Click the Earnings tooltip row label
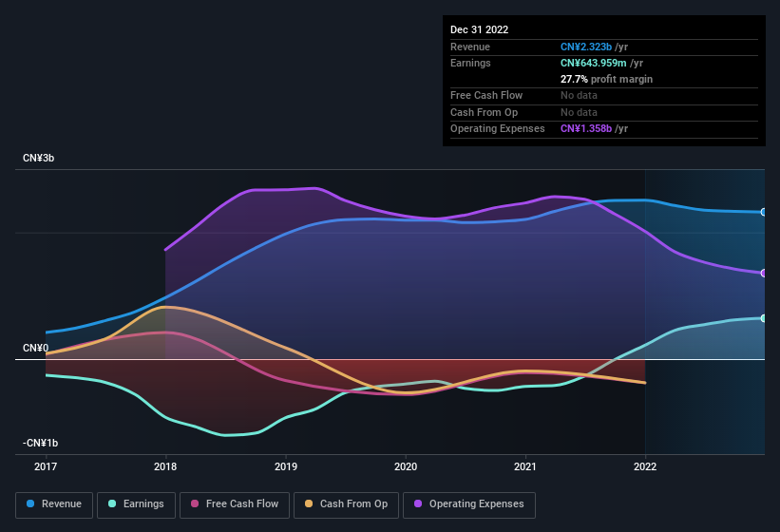This screenshot has height=532, width=780. [x=470, y=63]
